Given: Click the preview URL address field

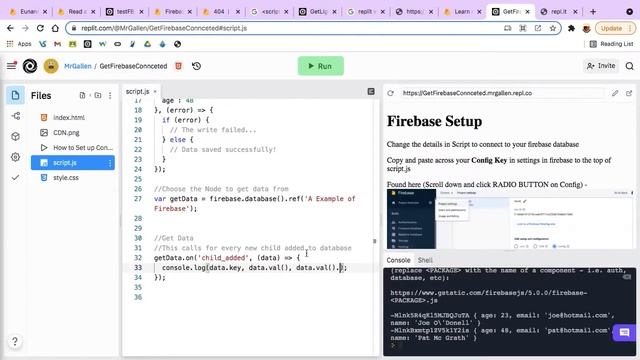Looking at the screenshot, I should pos(502,93).
